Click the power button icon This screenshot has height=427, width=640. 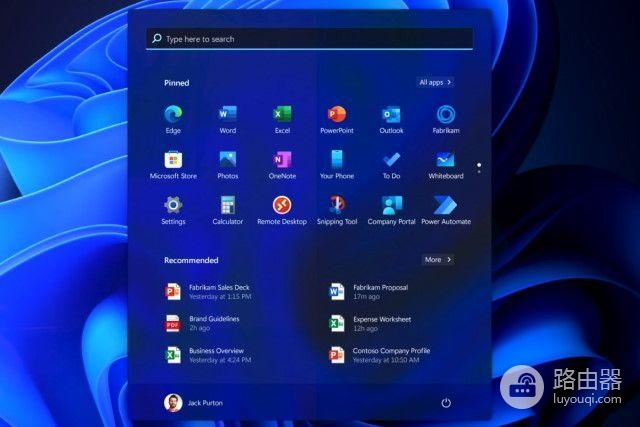tap(446, 403)
